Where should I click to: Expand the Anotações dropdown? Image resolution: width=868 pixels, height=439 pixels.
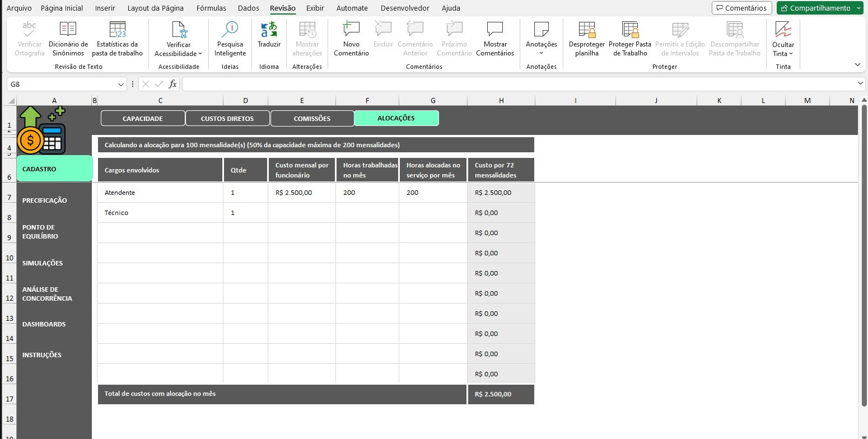click(x=541, y=53)
